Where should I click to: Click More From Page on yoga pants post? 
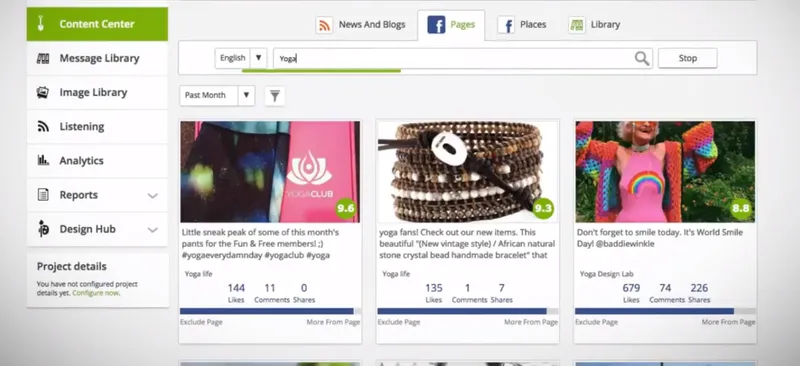(333, 322)
